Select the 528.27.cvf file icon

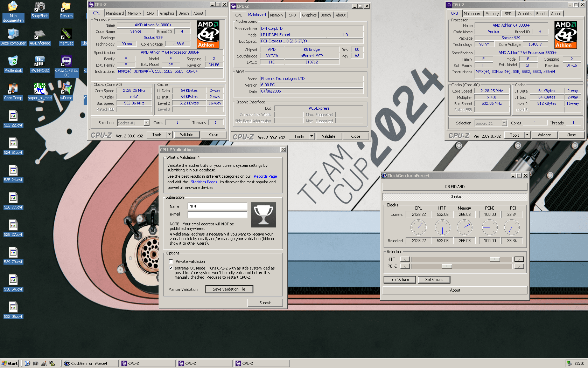pyautogui.click(x=13, y=228)
